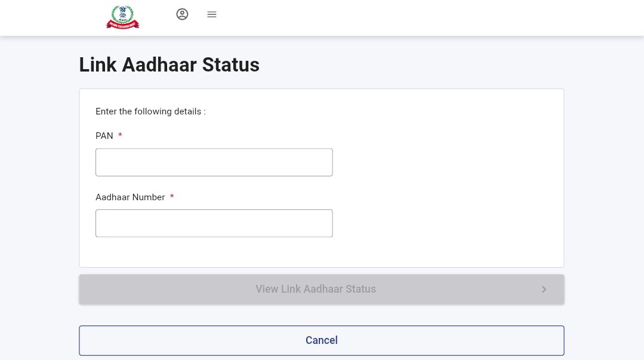The height and width of the screenshot is (360, 644).
Task: Click the Link Aadhaar Status page heading
Action: click(x=169, y=65)
